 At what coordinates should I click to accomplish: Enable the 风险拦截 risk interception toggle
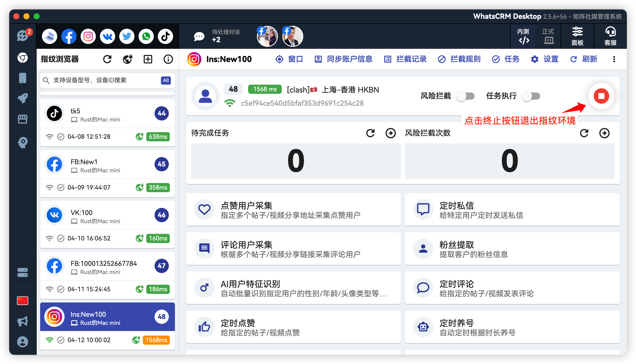pos(465,96)
